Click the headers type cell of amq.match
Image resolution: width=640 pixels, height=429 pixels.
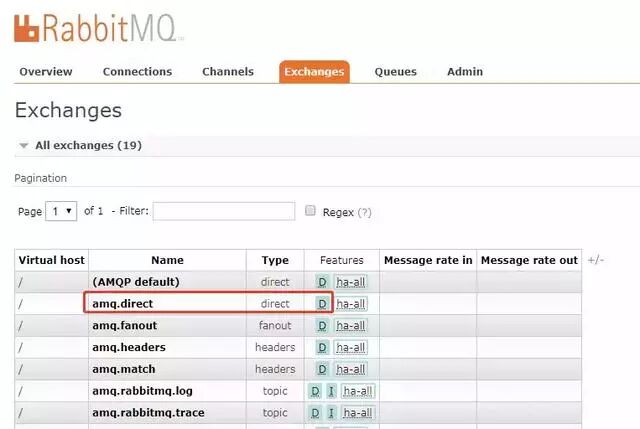tap(275, 369)
